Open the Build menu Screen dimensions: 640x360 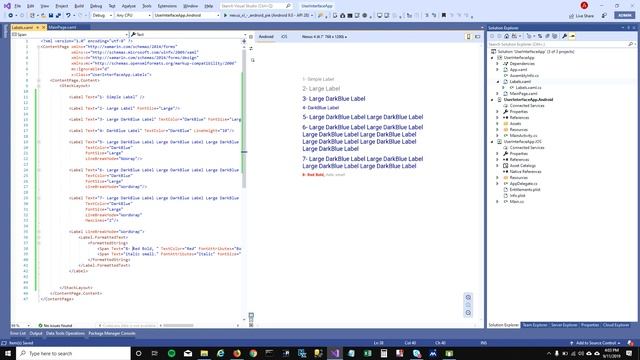tap(79, 6)
